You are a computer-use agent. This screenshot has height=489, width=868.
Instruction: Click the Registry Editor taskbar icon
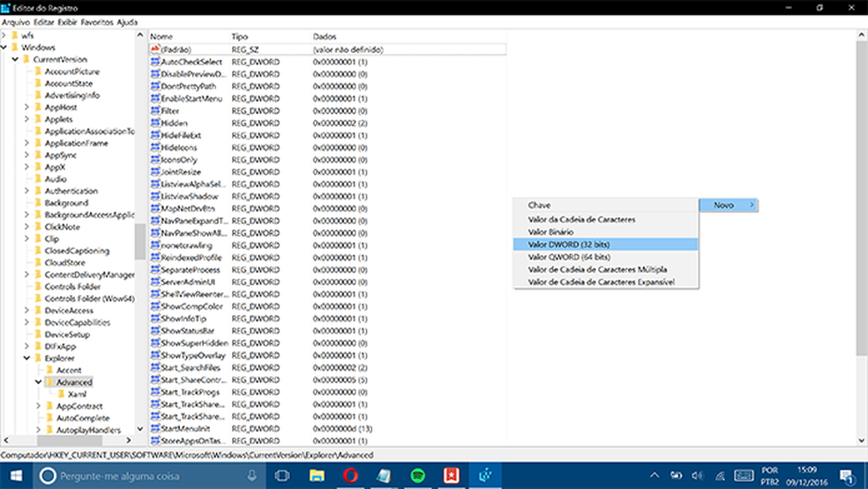[x=485, y=476]
